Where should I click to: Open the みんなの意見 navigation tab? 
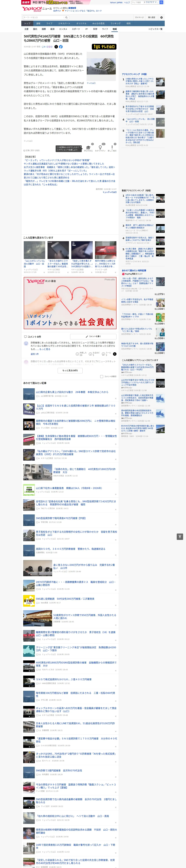pyautogui.click(x=99, y=24)
